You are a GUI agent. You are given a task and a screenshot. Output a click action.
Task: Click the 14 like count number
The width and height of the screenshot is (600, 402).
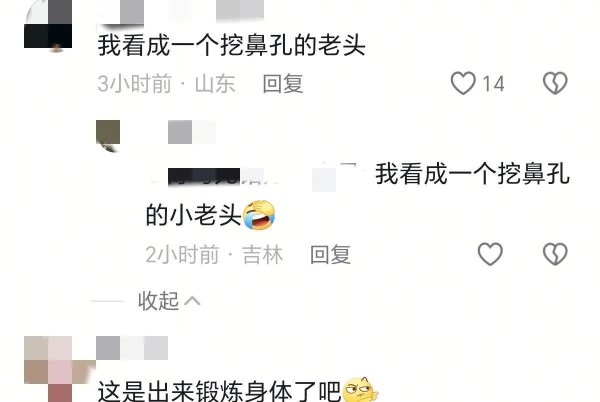pyautogui.click(x=493, y=84)
